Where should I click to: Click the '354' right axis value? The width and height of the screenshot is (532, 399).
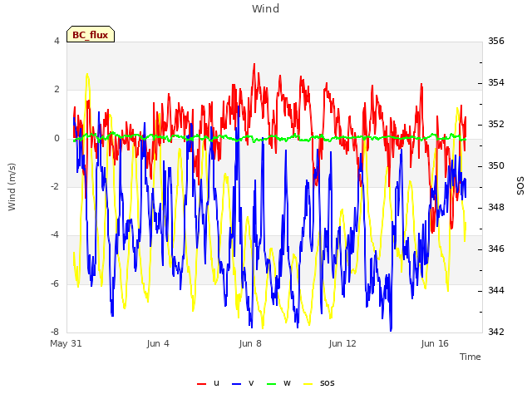496,82
